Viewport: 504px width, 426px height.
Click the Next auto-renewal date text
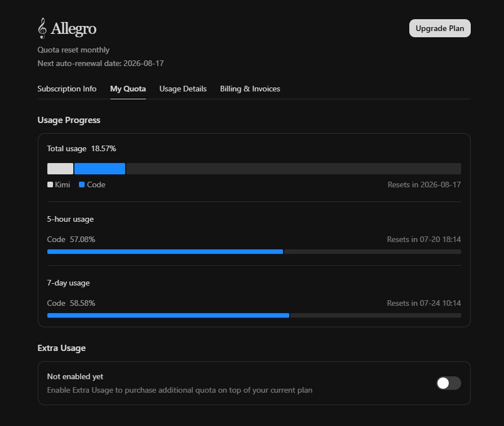pyautogui.click(x=100, y=63)
